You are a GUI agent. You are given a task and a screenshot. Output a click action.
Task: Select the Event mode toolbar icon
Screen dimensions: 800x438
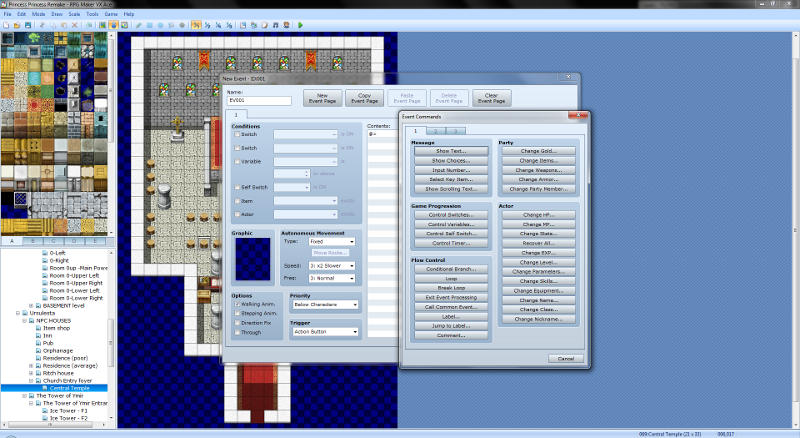(113, 24)
